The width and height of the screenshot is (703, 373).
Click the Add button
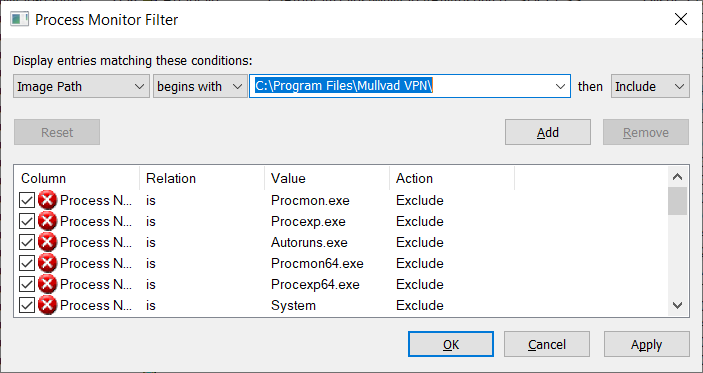[x=547, y=132]
